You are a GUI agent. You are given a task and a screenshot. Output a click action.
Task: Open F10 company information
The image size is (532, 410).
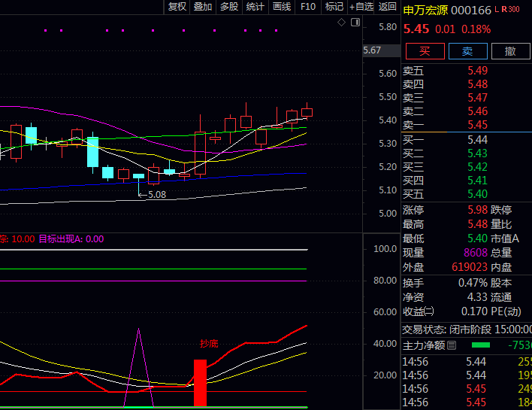click(x=308, y=7)
